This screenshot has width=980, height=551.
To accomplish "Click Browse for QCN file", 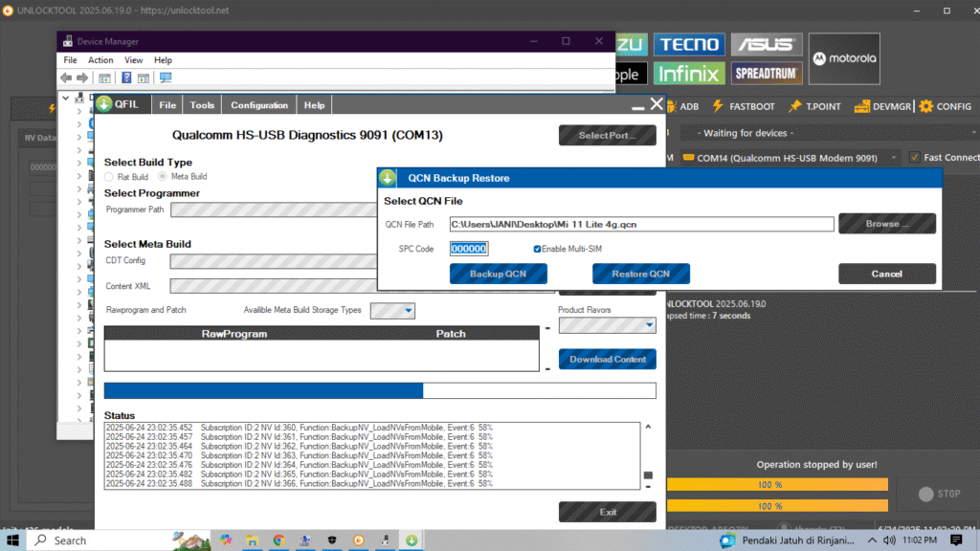I will point(887,224).
